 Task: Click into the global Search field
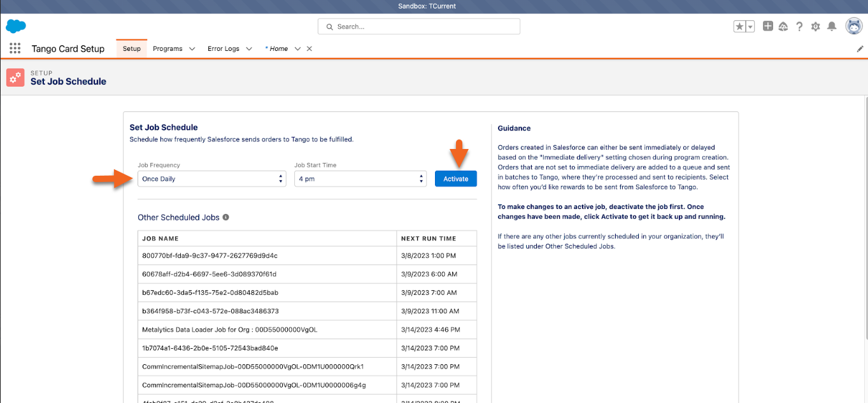[419, 27]
